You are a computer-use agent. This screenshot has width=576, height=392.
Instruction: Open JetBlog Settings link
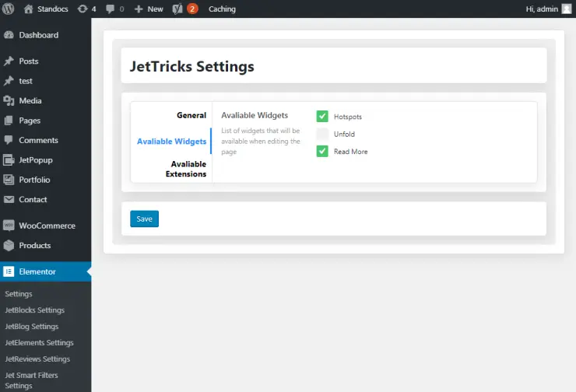[x=32, y=327]
